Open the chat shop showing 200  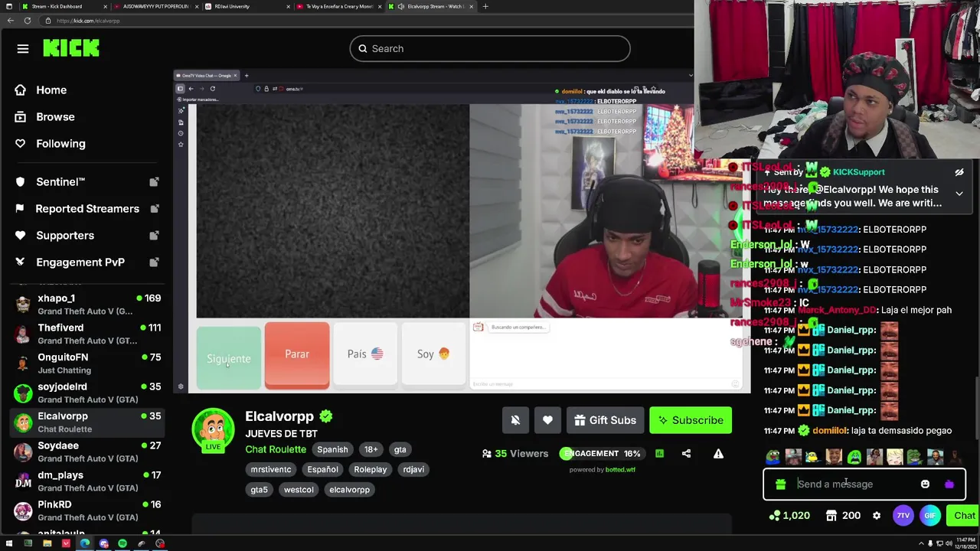[x=843, y=516]
